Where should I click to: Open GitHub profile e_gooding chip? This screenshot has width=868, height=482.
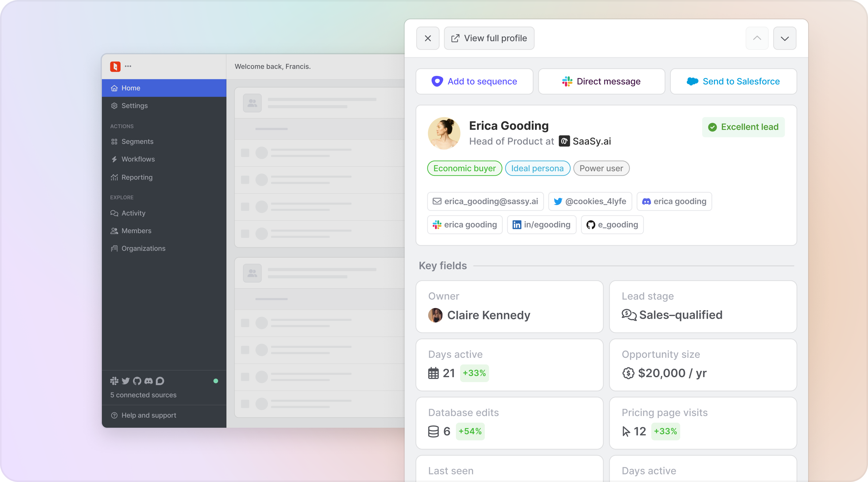pos(612,225)
